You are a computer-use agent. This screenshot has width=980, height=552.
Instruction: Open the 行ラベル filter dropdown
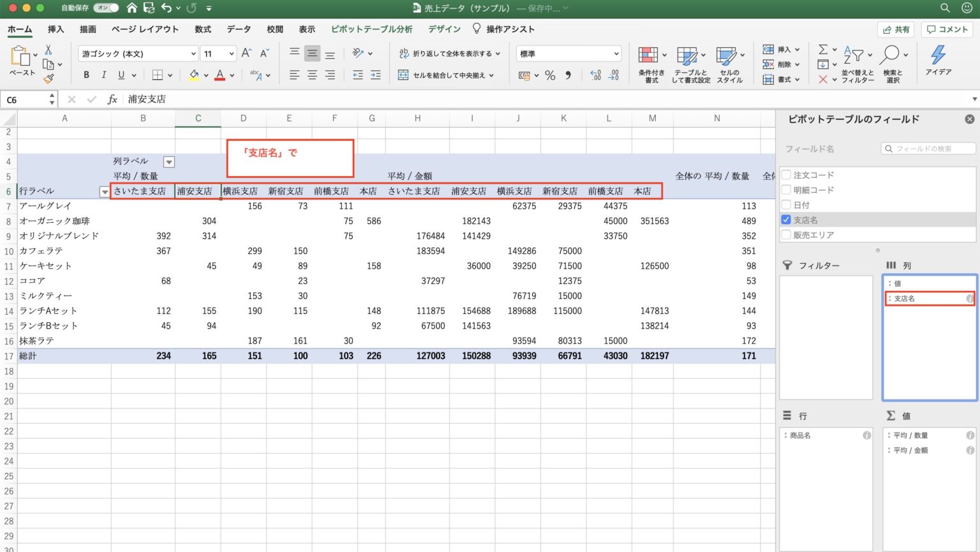(x=105, y=191)
